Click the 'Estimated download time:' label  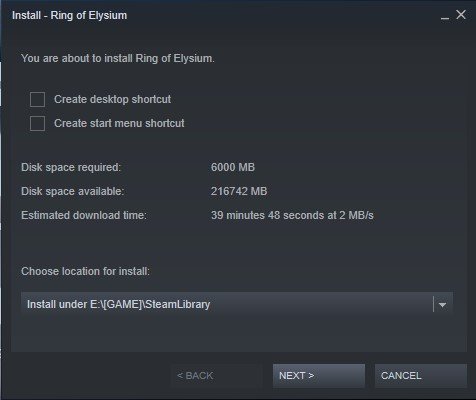[x=84, y=215]
